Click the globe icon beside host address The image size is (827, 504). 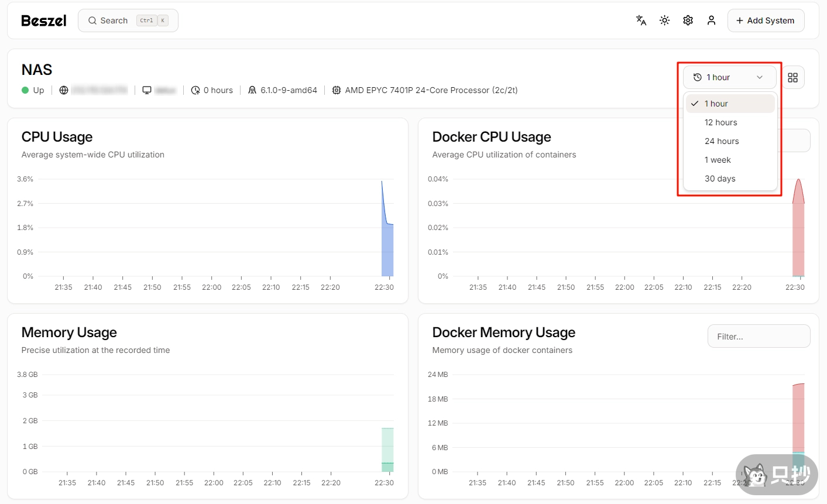tap(64, 90)
